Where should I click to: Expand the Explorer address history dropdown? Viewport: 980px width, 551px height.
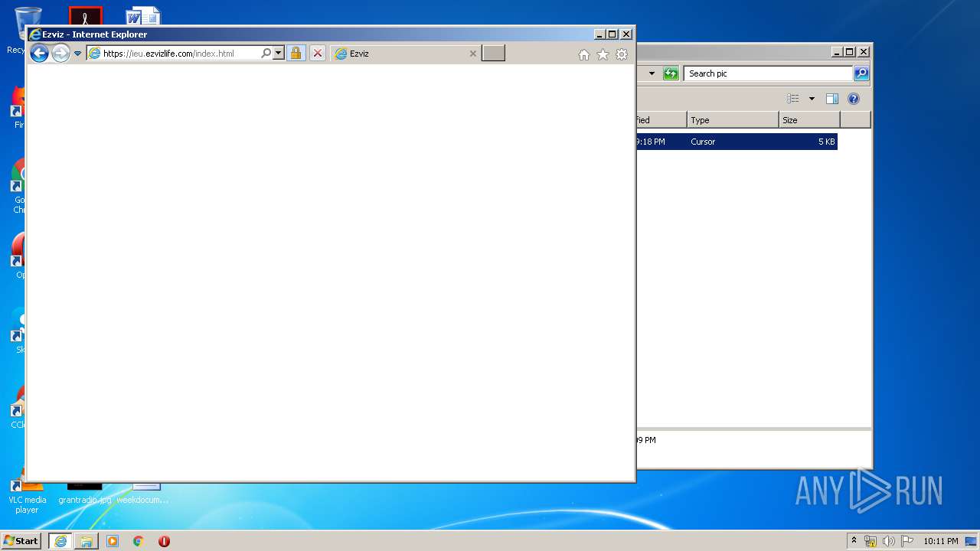click(652, 73)
